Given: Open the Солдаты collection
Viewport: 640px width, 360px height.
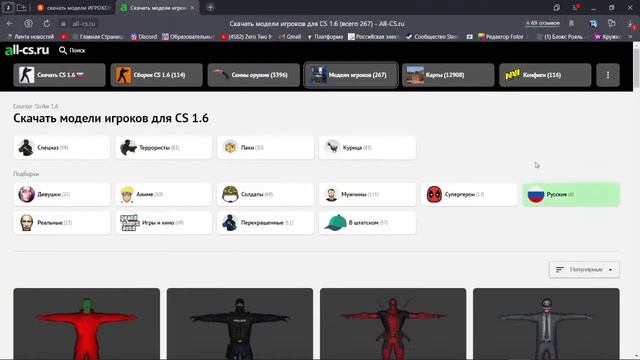Looking at the screenshot, I should click(265, 194).
